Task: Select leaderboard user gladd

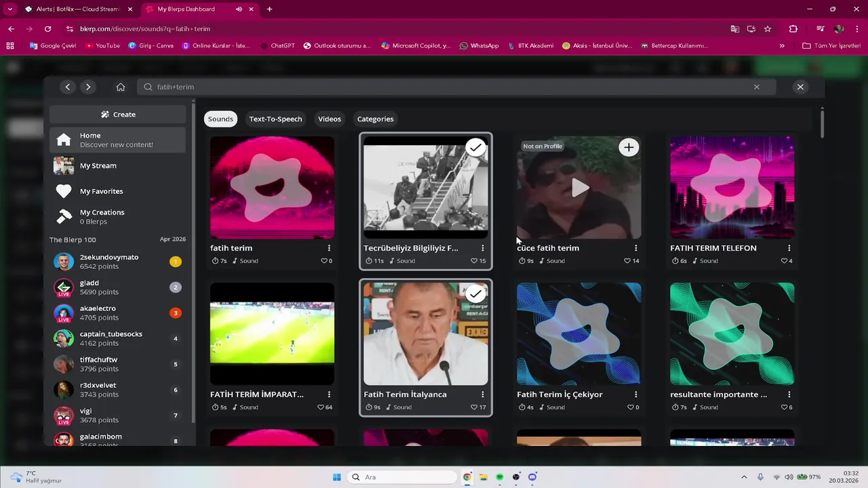Action: (x=117, y=287)
